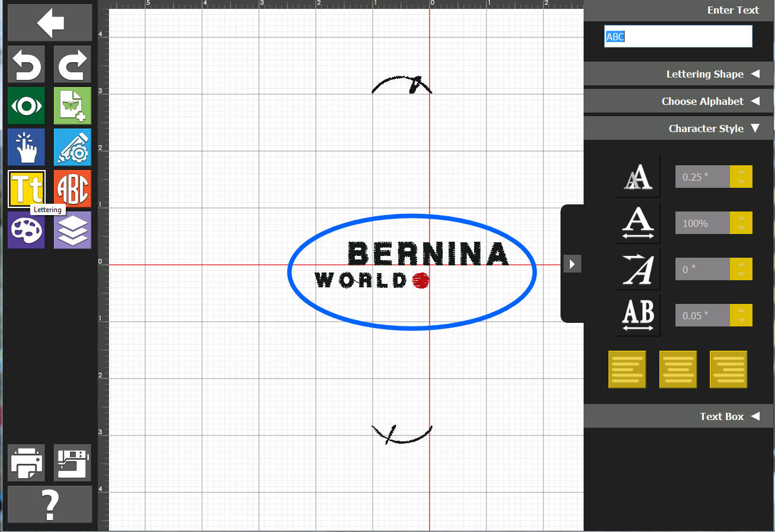The width and height of the screenshot is (775, 532).
Task: Expand the Lettering Shape section
Action: 679,74
